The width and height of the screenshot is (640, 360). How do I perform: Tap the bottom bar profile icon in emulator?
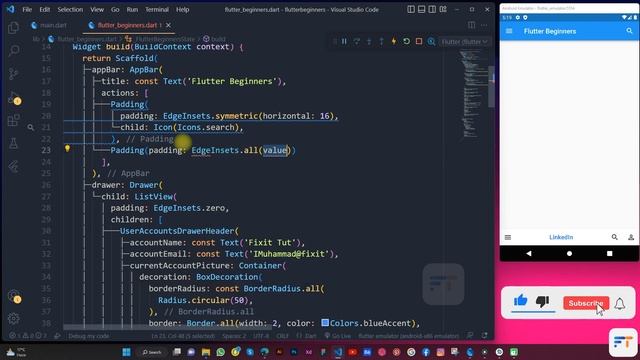coord(631,237)
